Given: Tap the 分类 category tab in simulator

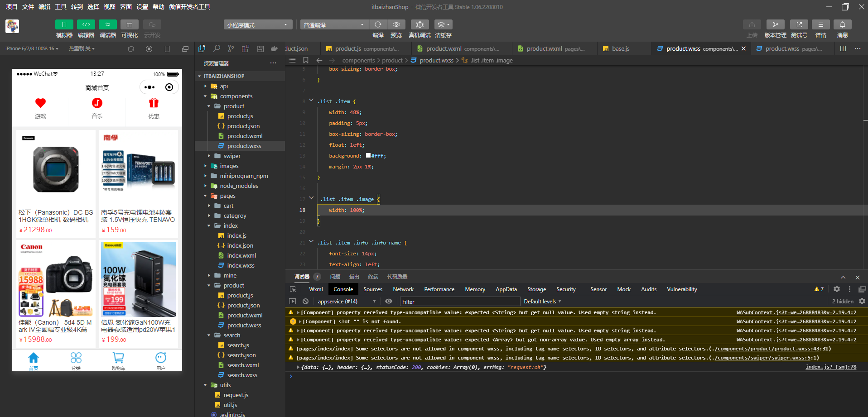Looking at the screenshot, I should point(76,361).
